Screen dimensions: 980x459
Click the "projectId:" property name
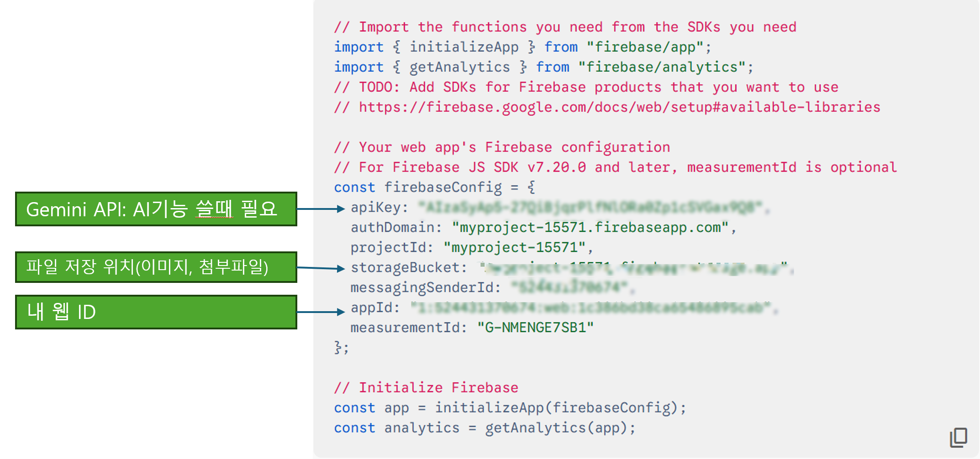pyautogui.click(x=392, y=248)
